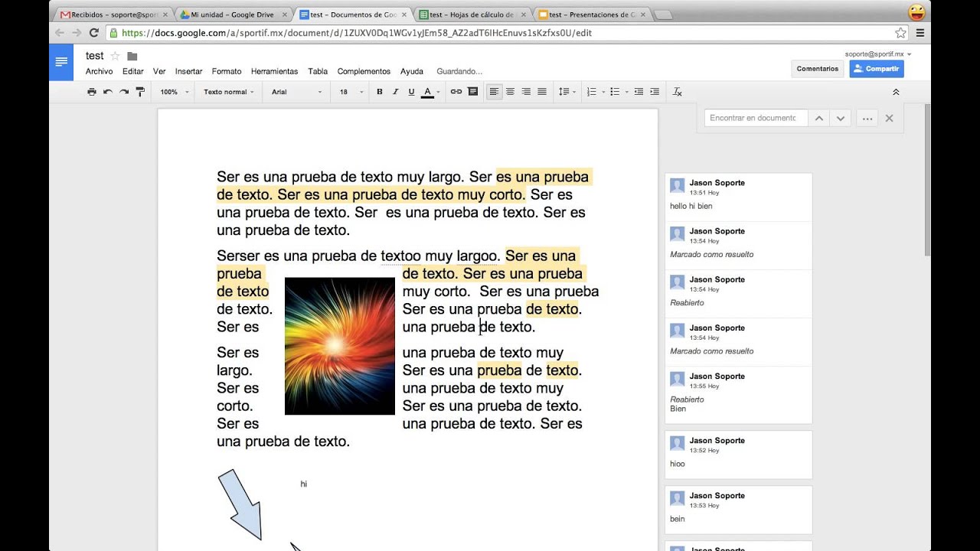Viewport: 980px width, 551px height.
Task: Align text to the left
Action: (494, 92)
